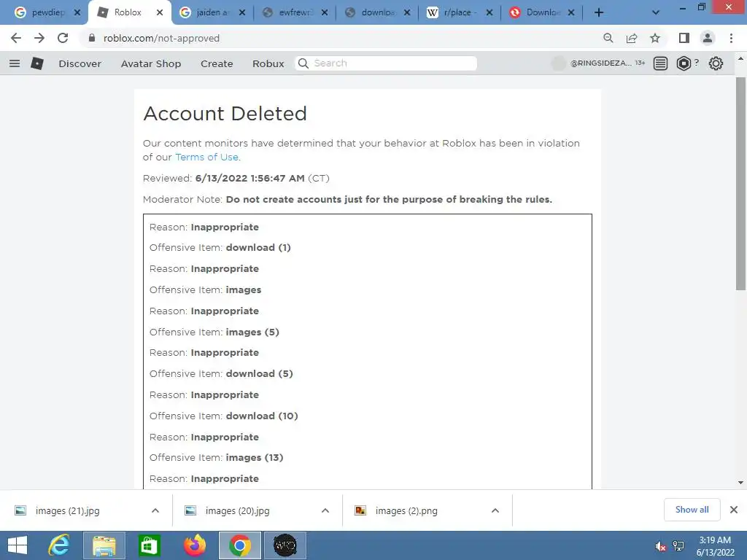Click the scrollbar down arrow

pyautogui.click(x=740, y=483)
